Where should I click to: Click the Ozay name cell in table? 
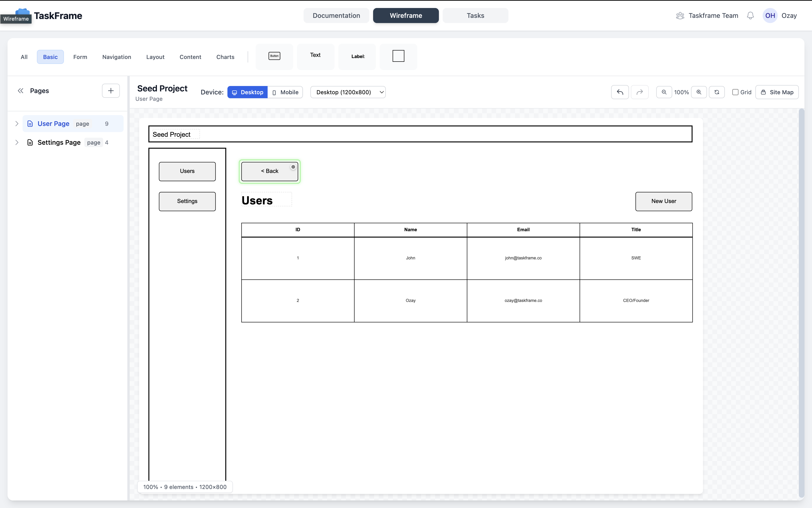pyautogui.click(x=410, y=301)
